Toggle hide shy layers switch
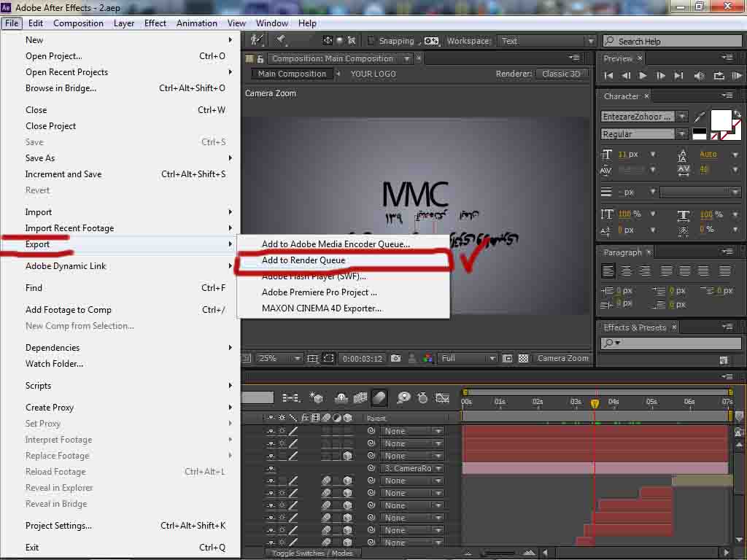This screenshot has height=560, width=747. 341,397
